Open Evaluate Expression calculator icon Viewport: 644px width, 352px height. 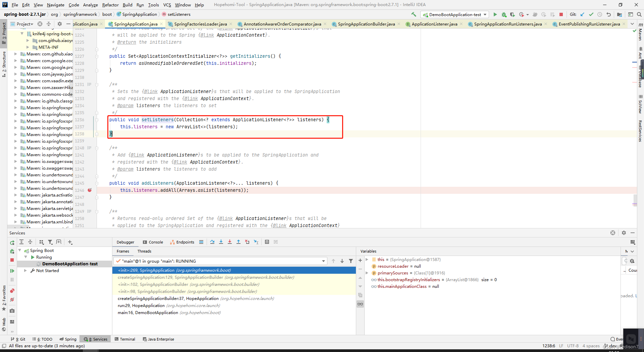(267, 242)
